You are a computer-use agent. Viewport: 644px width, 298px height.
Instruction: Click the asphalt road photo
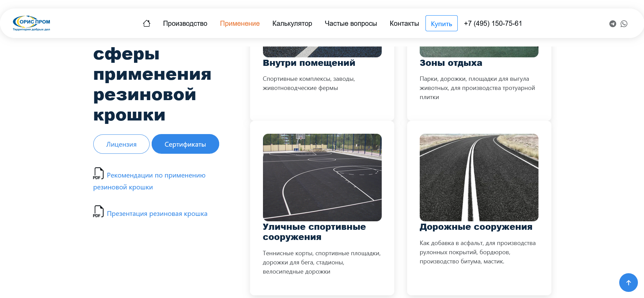pos(479,177)
